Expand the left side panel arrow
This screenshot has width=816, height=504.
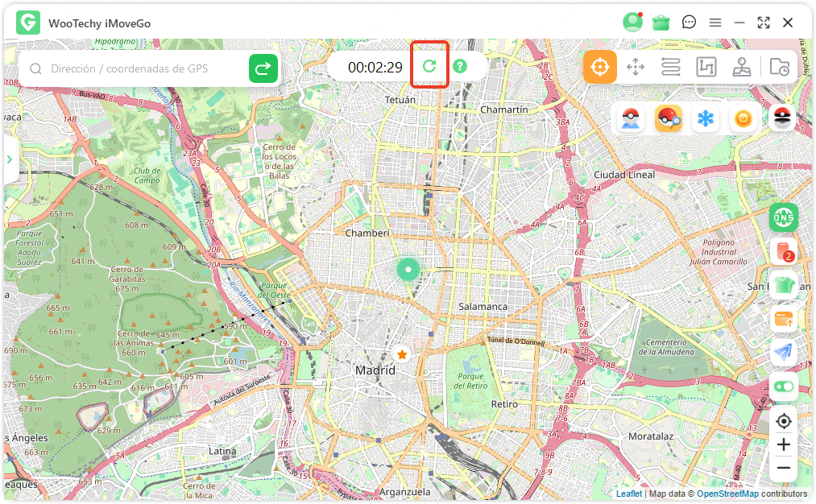coord(10,159)
